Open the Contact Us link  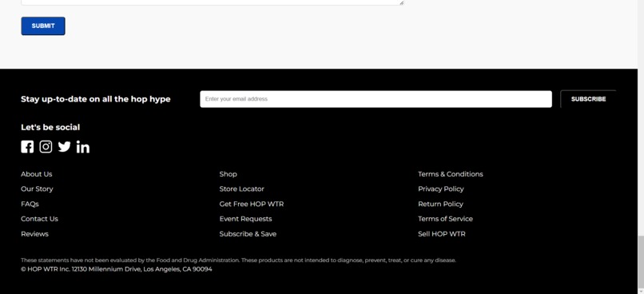(39, 219)
